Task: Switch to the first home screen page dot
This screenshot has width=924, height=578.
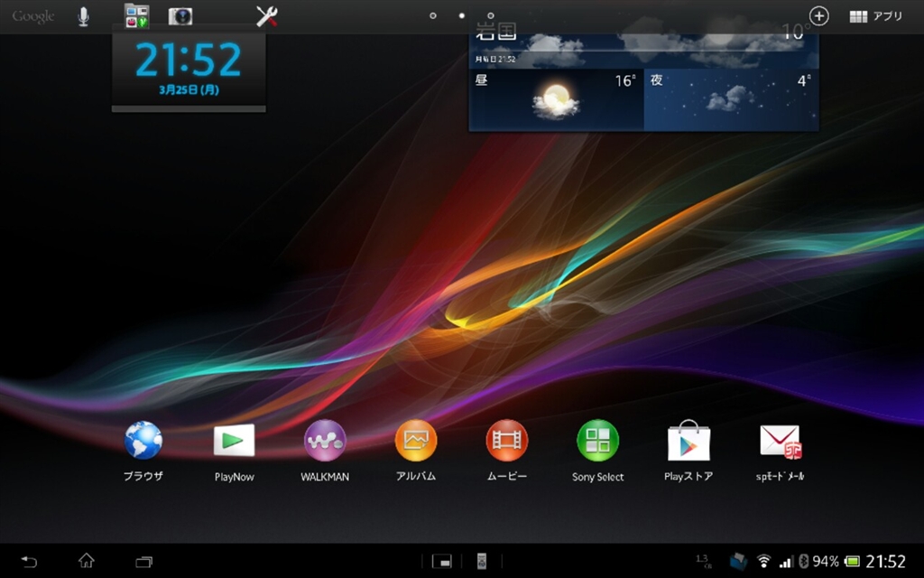Action: [x=433, y=16]
